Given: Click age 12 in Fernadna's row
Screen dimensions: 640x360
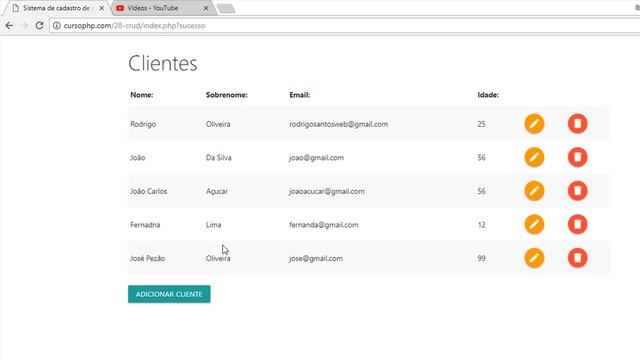Looking at the screenshot, I should click(x=481, y=224).
